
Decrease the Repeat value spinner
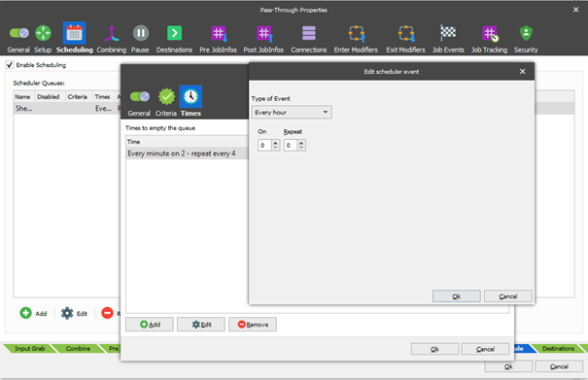point(301,148)
